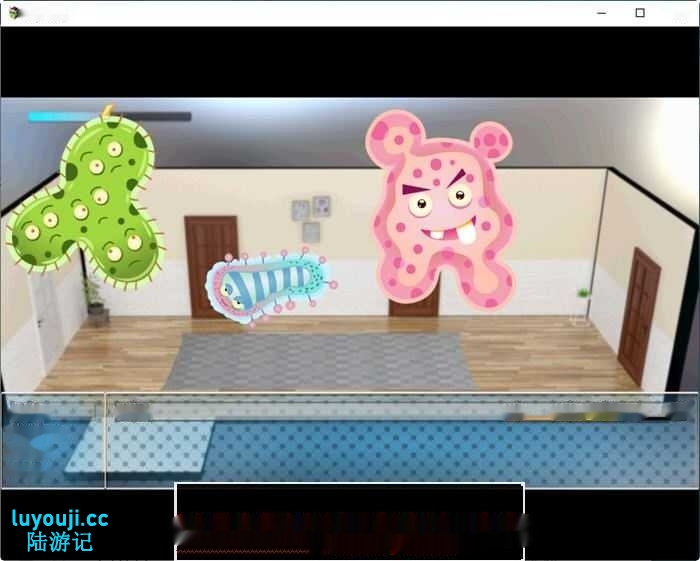The height and width of the screenshot is (561, 700).
Task: Click the white door on left wall
Action: click(46, 320)
